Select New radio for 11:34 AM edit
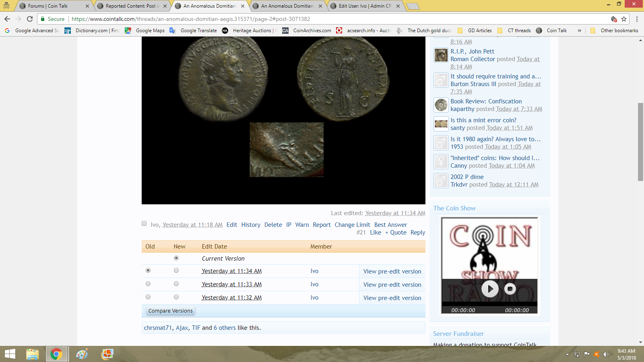Viewport: 644px width, 362px height. (176, 271)
